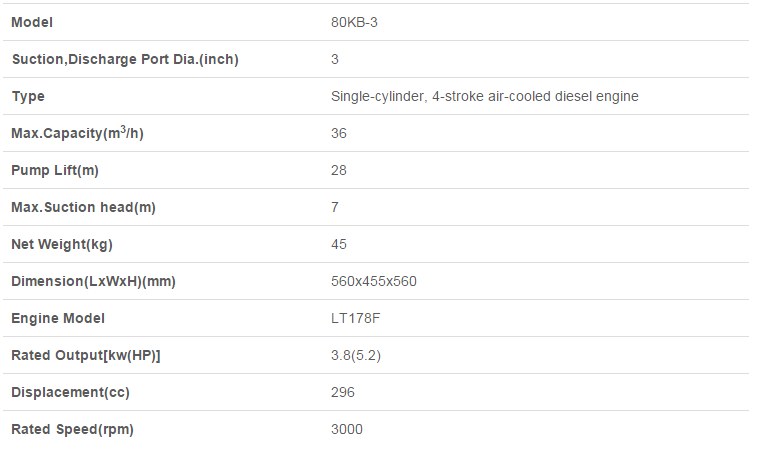Click the Max.Suction head(m) label
This screenshot has width=759, height=452.
(84, 207)
